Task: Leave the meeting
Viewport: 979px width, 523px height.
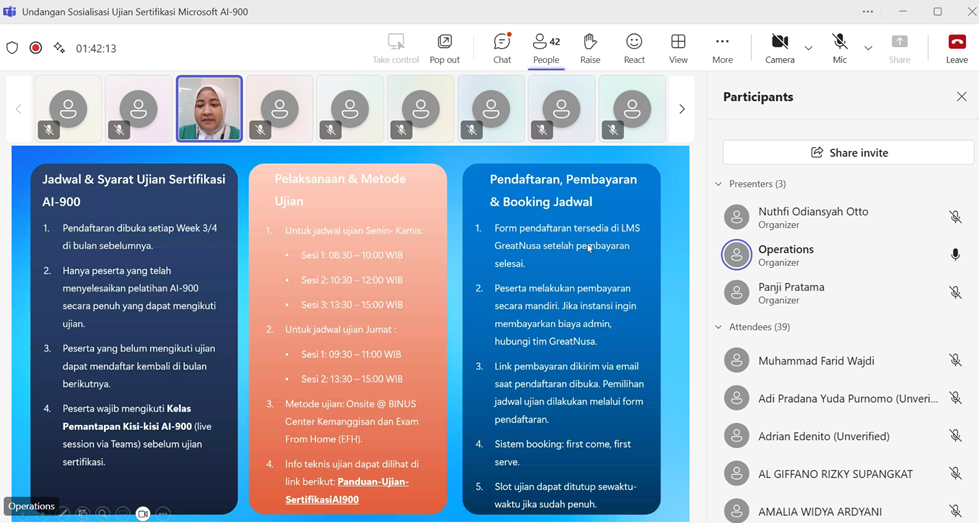Action: pyautogui.click(x=957, y=49)
